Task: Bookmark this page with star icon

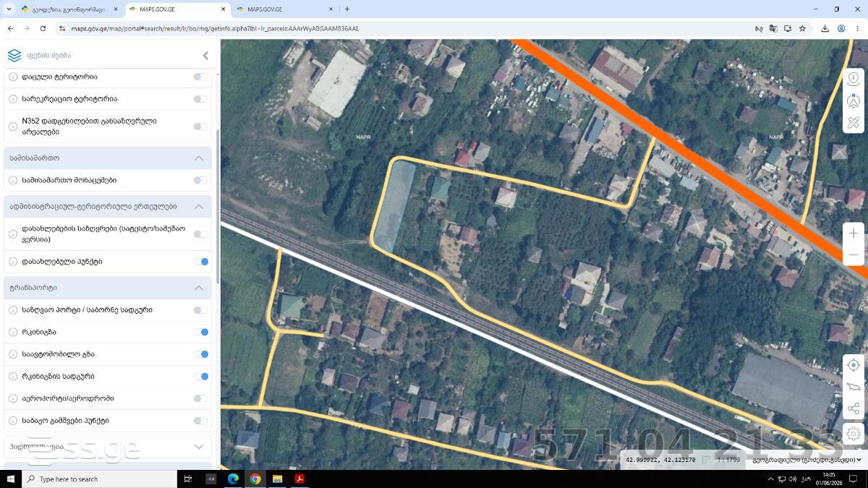Action: coord(802,28)
